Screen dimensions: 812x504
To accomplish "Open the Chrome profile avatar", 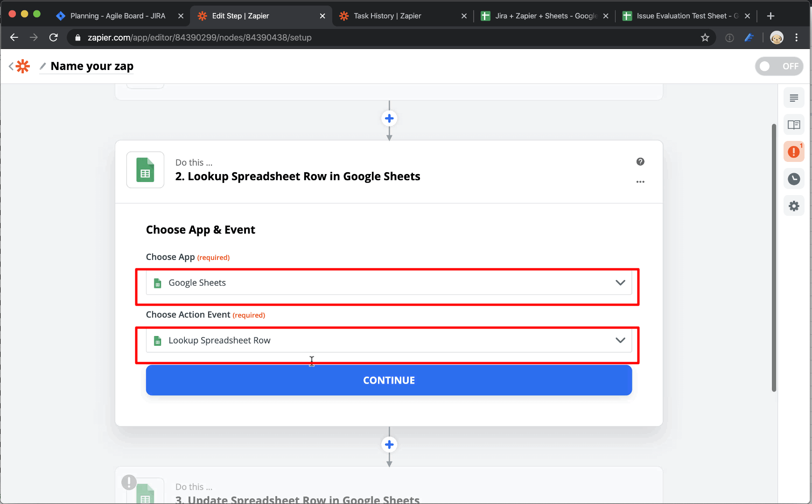I will [x=777, y=37].
